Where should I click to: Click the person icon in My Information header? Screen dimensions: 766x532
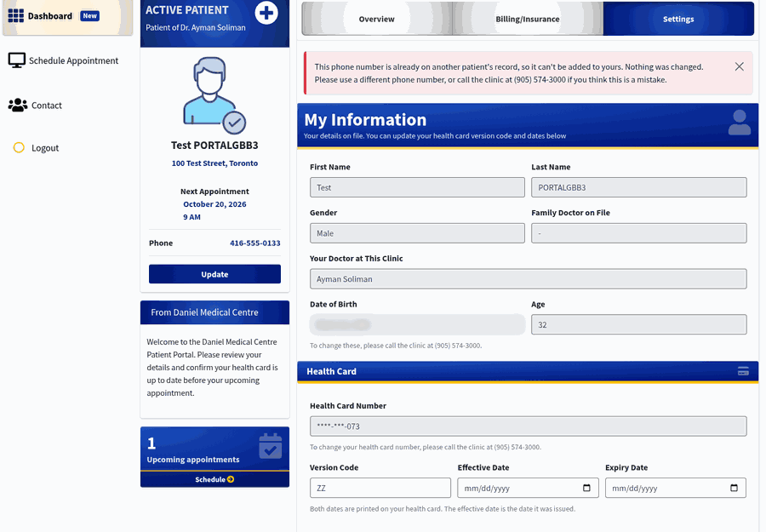click(x=739, y=123)
